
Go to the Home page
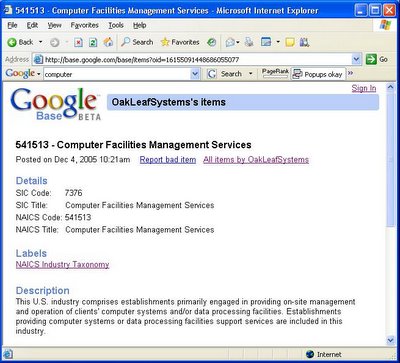coord(108,42)
